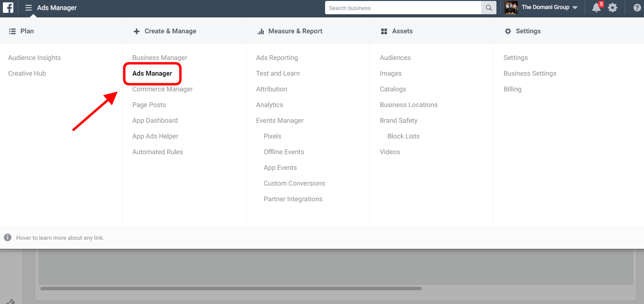Toggle the hamburger menu icon
The width and height of the screenshot is (644, 304).
point(29,8)
